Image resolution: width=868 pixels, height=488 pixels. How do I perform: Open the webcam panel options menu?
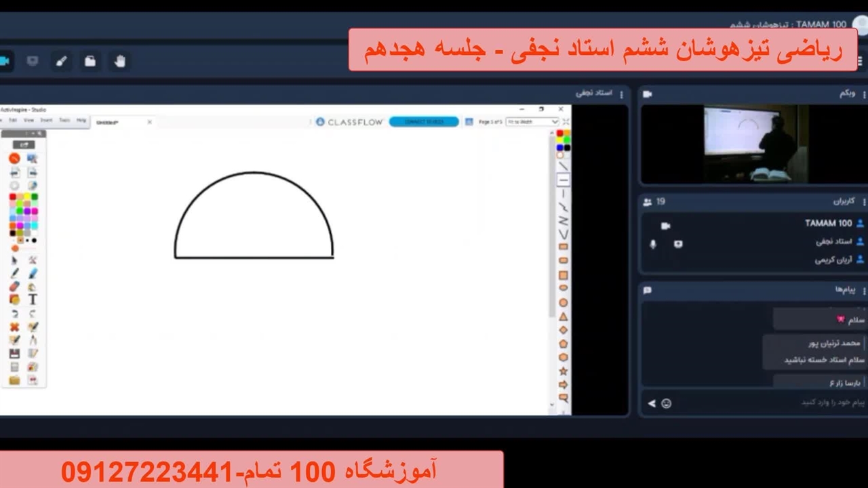[x=864, y=95]
